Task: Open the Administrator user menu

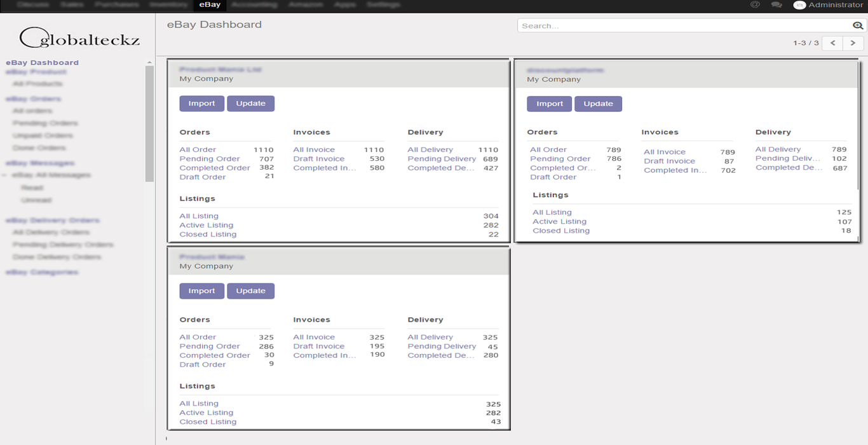Action: tap(829, 5)
